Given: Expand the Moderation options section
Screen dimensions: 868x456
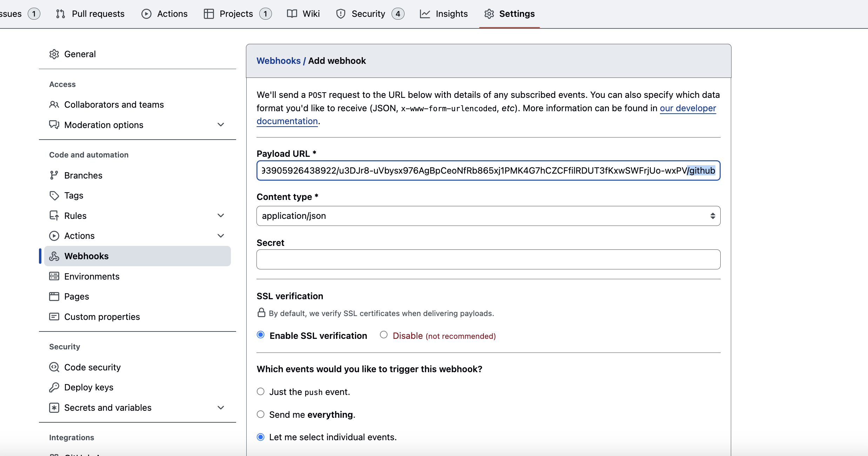Looking at the screenshot, I should point(221,125).
